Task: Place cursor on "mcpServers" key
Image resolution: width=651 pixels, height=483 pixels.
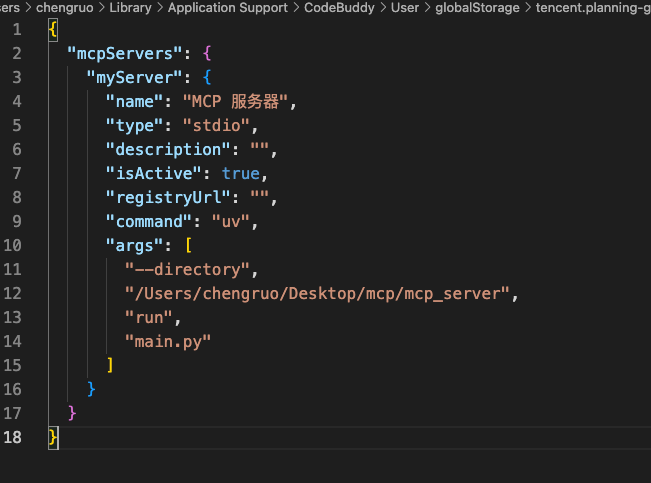Action: pos(125,54)
